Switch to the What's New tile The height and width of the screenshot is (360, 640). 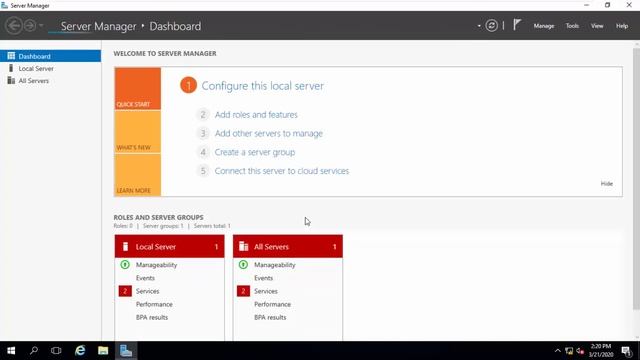click(x=138, y=132)
